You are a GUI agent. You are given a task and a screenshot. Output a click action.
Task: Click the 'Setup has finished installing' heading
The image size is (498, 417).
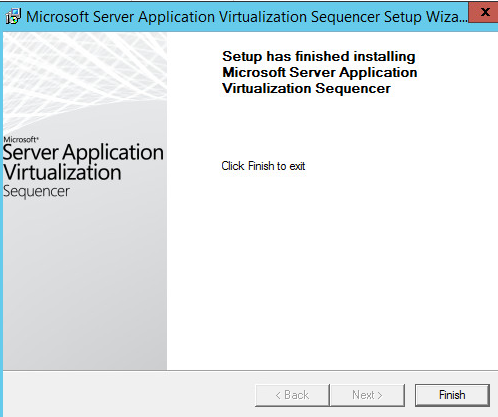click(320, 72)
